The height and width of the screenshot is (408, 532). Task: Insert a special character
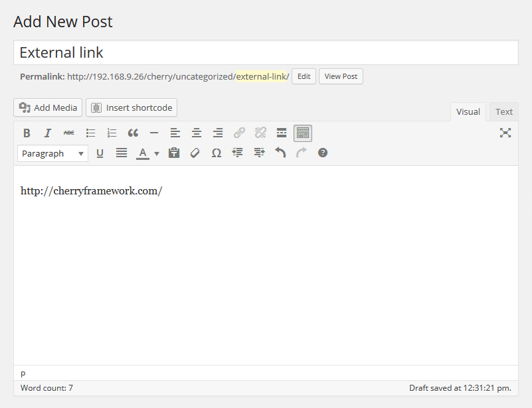tap(216, 153)
